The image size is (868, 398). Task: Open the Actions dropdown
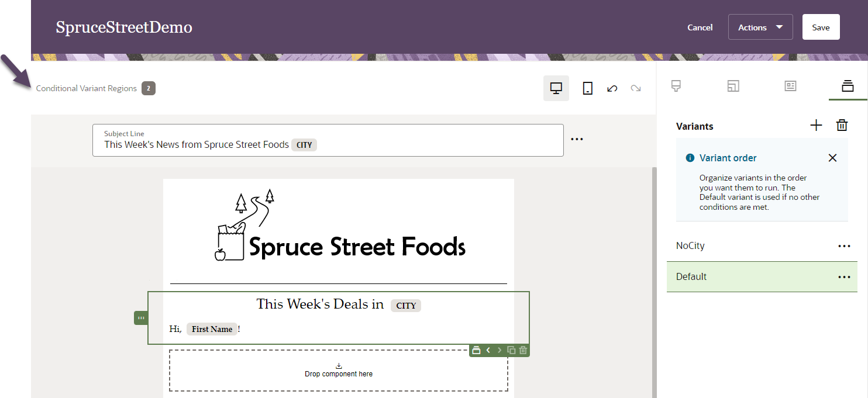(760, 27)
